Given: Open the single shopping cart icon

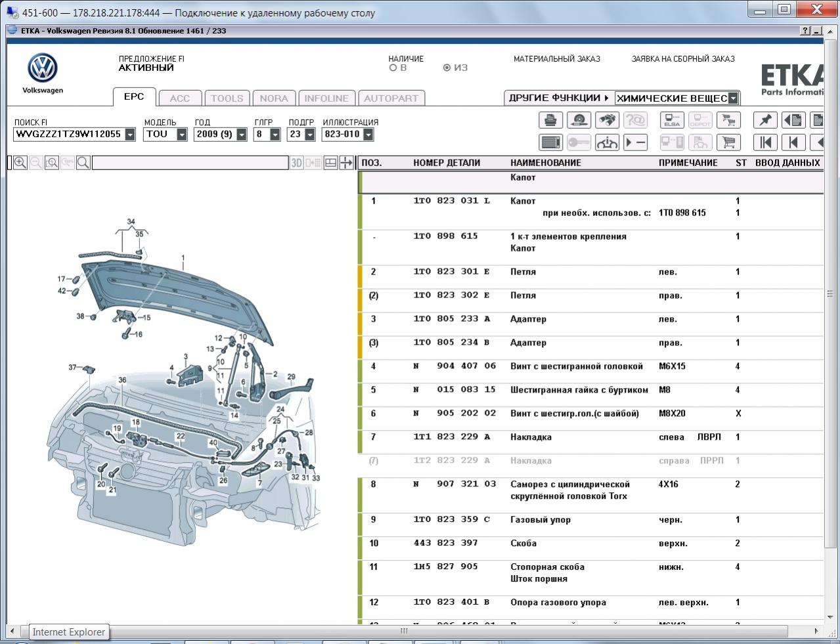Looking at the screenshot, I should point(728,142).
